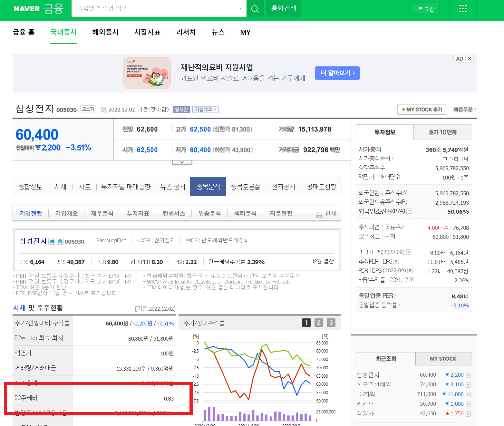Open the 뉴스 menu
The image size is (504, 426).
[218, 32]
